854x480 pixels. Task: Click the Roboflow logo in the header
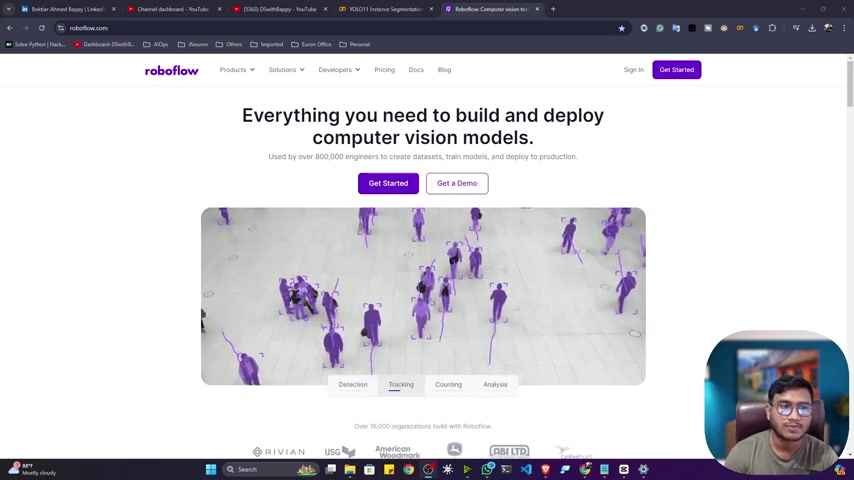172,70
